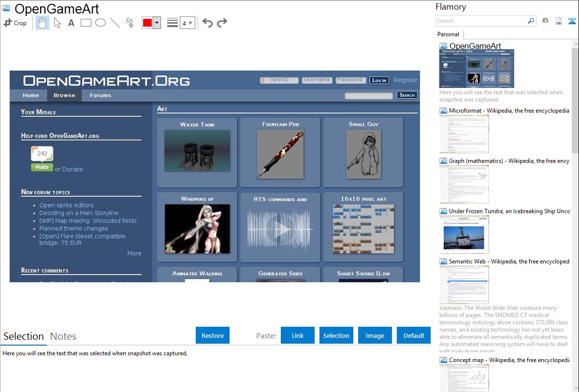Pick the ellipse drawing tool
The height and width of the screenshot is (392, 579).
coord(101,23)
